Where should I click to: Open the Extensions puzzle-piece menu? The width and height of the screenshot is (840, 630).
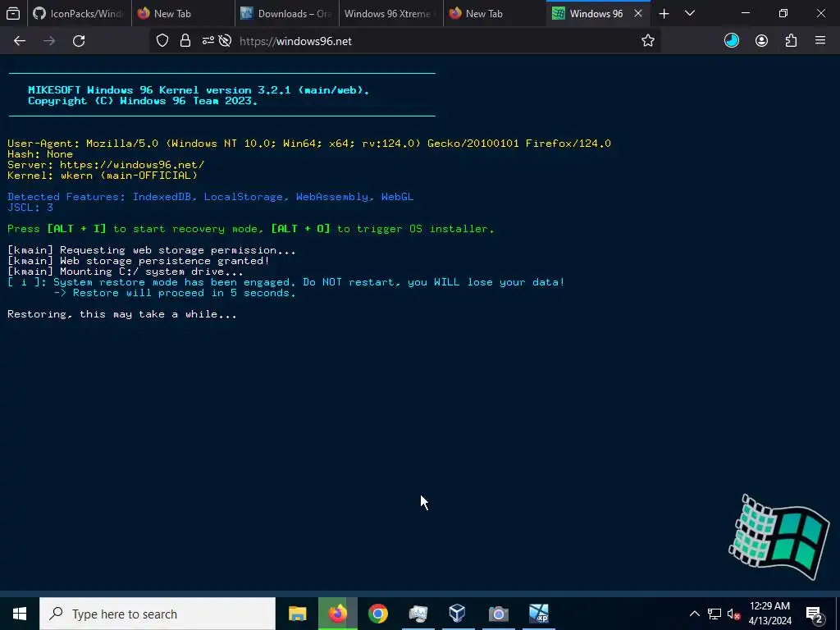tap(791, 41)
